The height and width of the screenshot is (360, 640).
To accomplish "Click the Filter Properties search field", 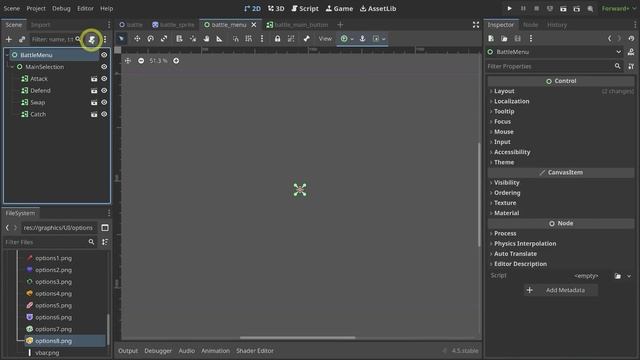I will [x=554, y=66].
